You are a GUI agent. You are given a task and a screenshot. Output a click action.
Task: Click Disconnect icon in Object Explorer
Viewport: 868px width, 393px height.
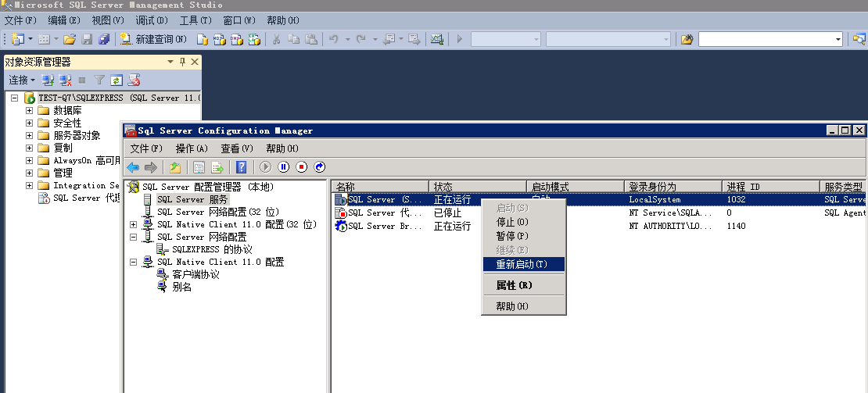(x=66, y=80)
